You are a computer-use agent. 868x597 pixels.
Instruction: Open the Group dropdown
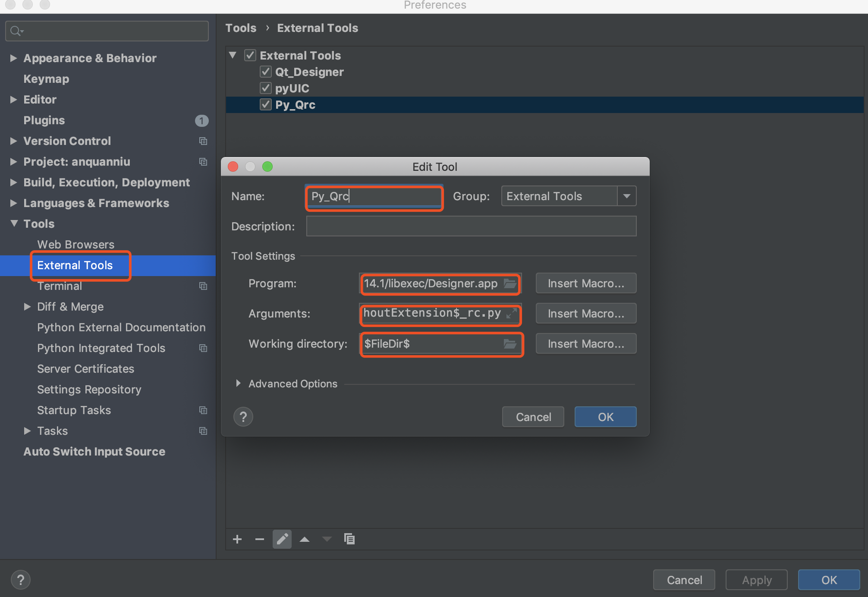pos(626,196)
